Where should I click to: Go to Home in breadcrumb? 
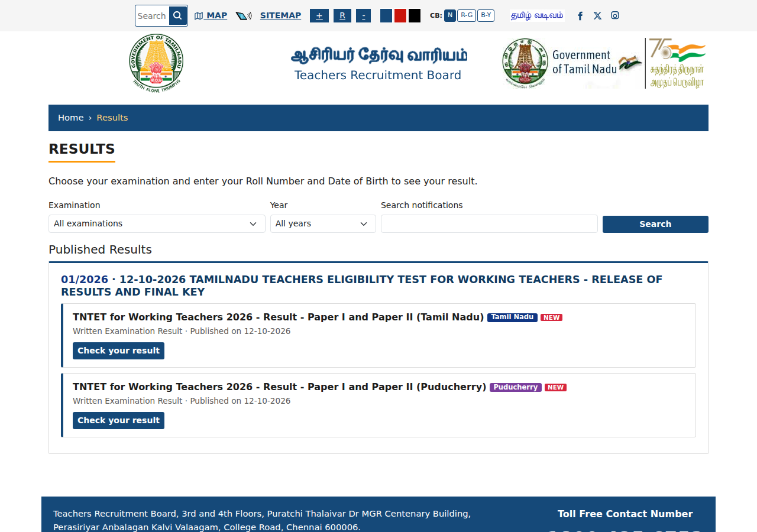click(x=71, y=118)
